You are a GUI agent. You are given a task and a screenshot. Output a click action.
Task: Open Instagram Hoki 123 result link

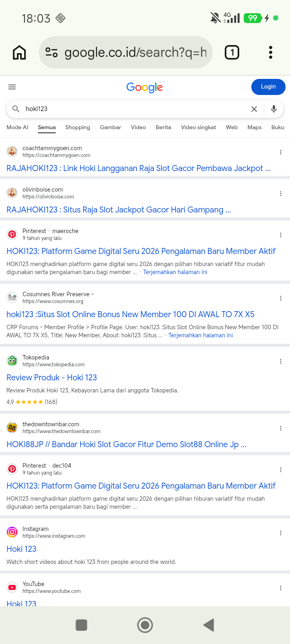click(x=21, y=549)
